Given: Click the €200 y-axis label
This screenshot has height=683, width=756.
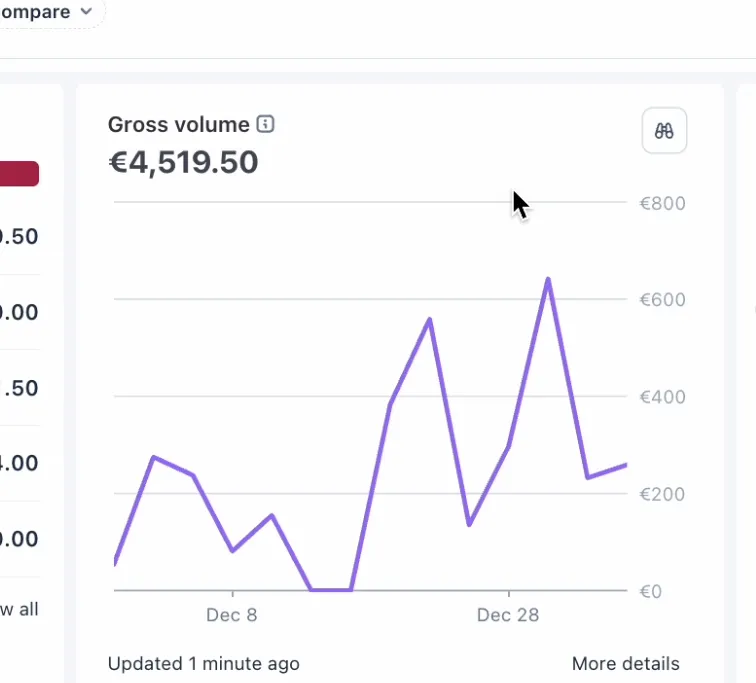Looking at the screenshot, I should pyautogui.click(x=662, y=494).
